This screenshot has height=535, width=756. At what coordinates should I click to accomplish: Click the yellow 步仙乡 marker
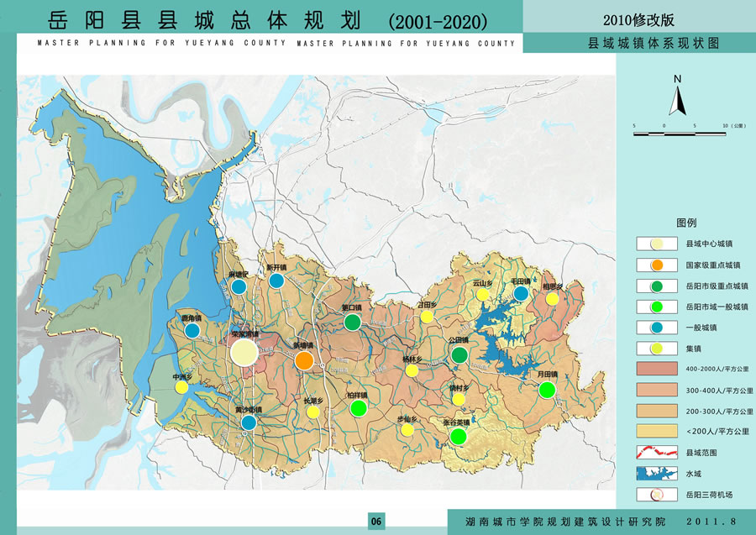[x=407, y=430]
